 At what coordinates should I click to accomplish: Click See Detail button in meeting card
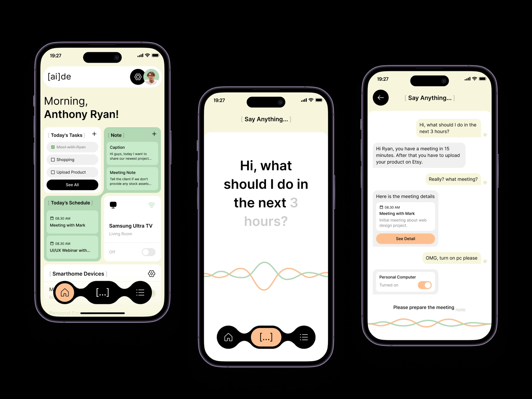[405, 238]
